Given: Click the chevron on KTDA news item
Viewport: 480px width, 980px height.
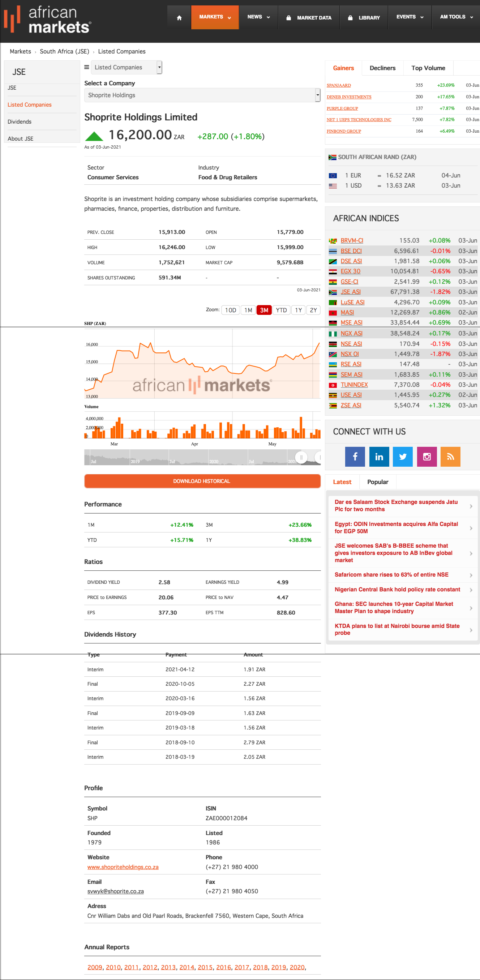Looking at the screenshot, I should pyautogui.click(x=471, y=630).
